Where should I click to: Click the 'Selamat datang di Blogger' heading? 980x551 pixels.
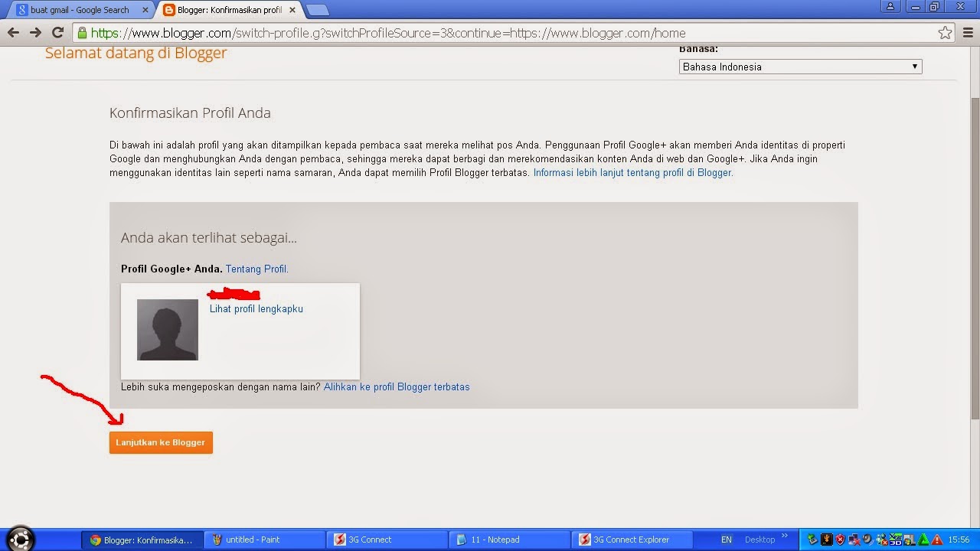[136, 53]
